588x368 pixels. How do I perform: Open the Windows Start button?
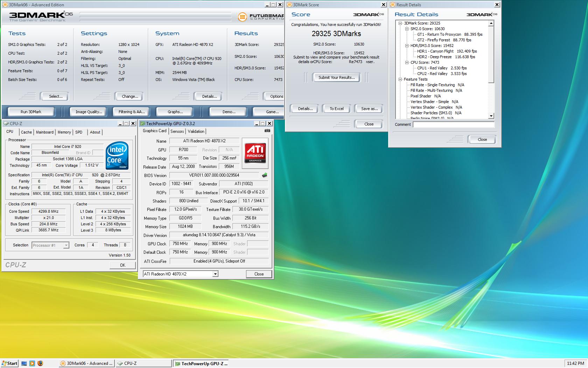[9, 363]
